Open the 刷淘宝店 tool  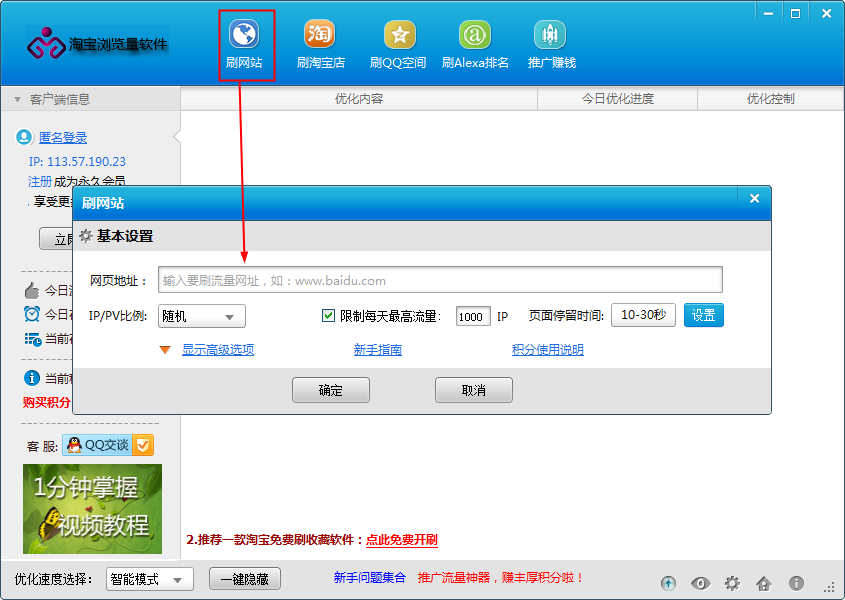coord(320,45)
